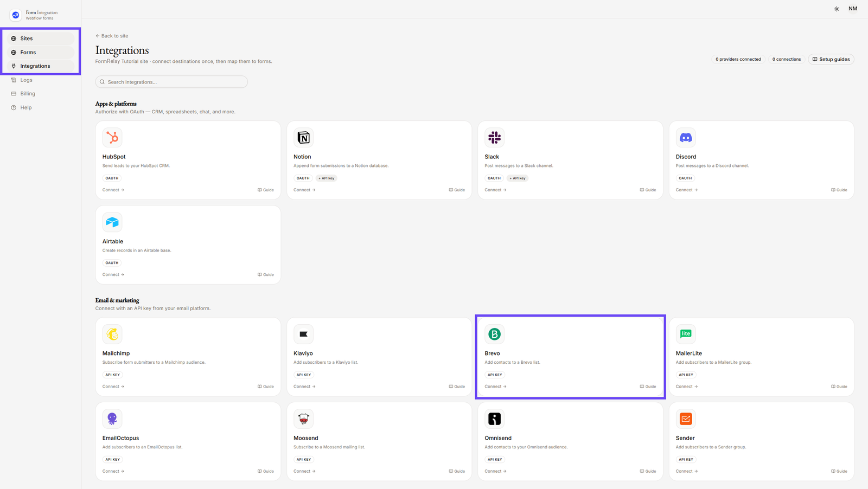Open Help in the sidebar

coord(41,107)
